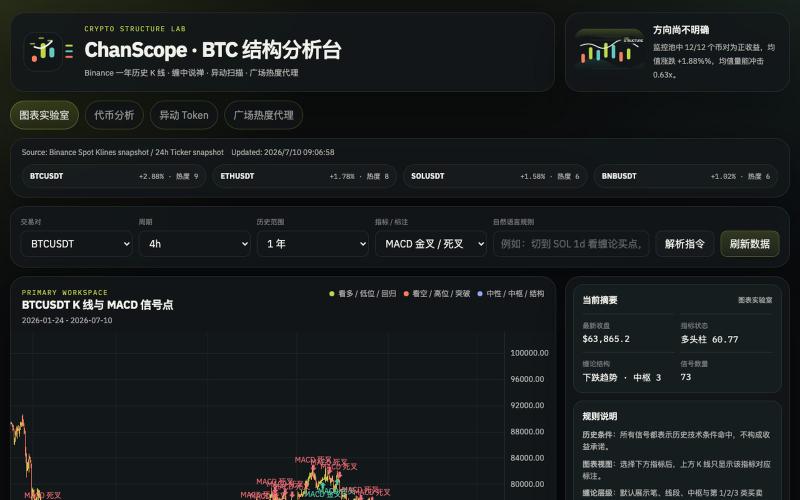
Task: Select the BNBUSDT ticker chip
Action: tap(686, 176)
